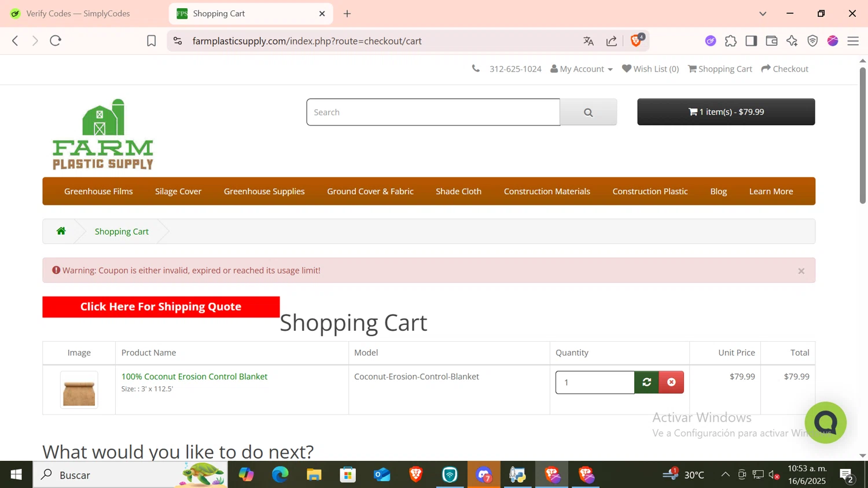
Task: Click the coconut blanket product thumbnail
Action: point(79,390)
